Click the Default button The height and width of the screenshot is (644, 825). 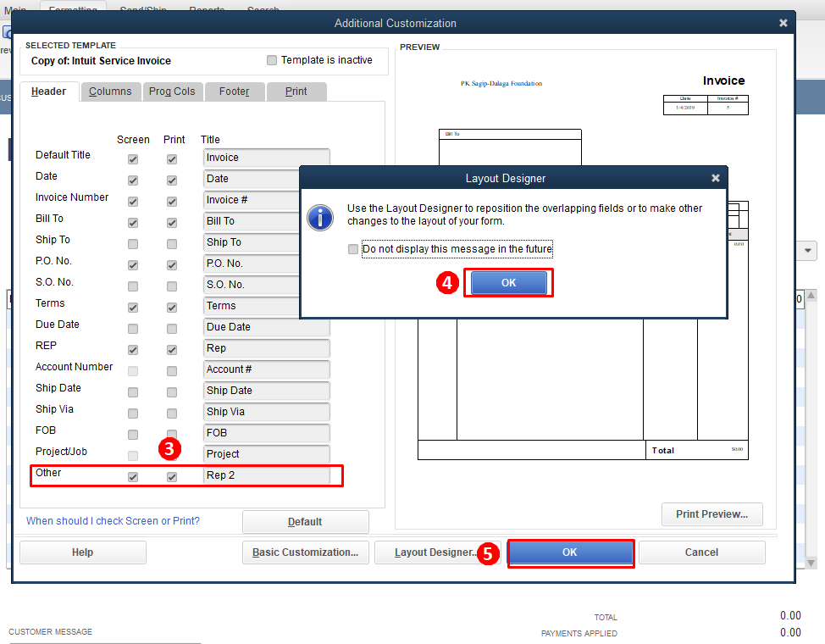305,522
